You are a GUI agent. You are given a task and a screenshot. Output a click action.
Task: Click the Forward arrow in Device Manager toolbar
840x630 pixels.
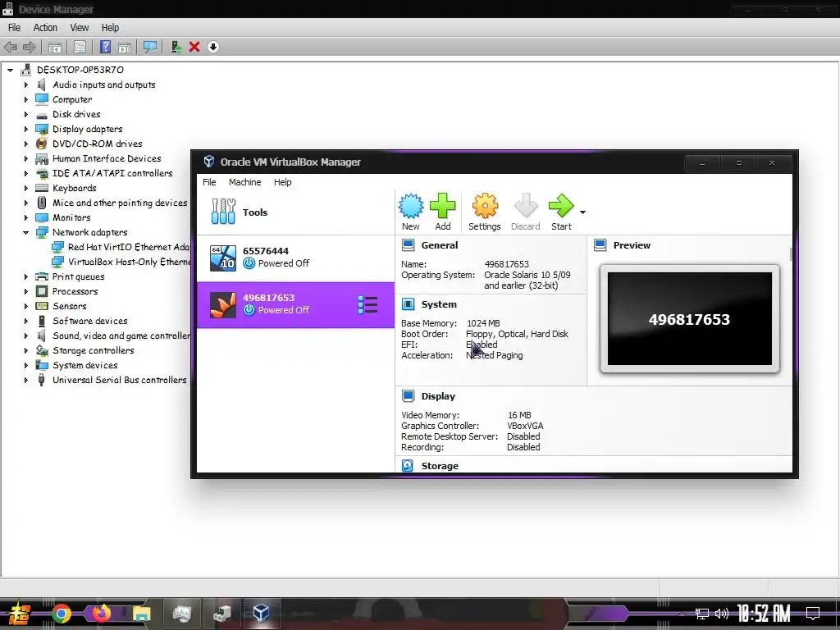click(30, 47)
